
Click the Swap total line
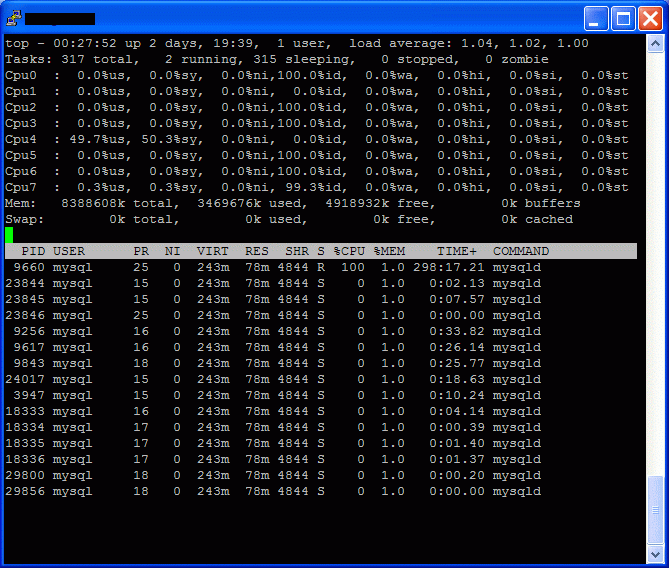pos(288,219)
